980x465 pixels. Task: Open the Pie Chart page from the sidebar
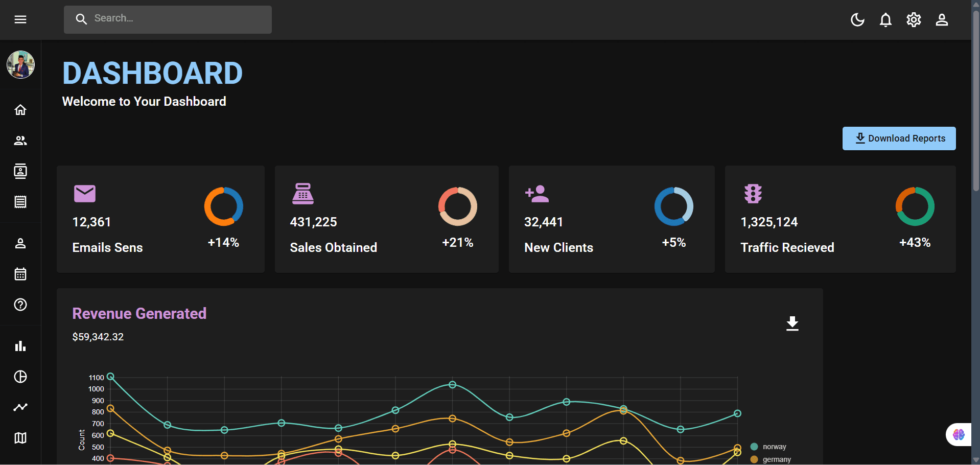pyautogui.click(x=20, y=377)
